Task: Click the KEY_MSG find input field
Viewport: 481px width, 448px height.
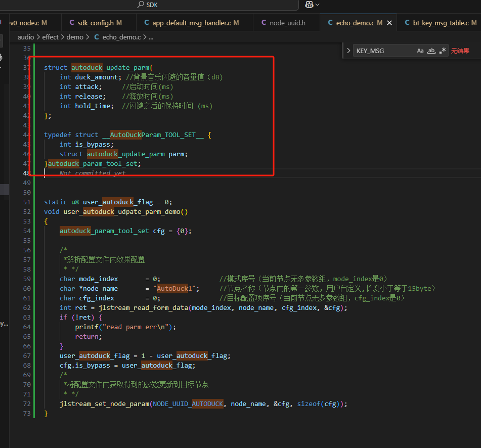Action: (385, 51)
